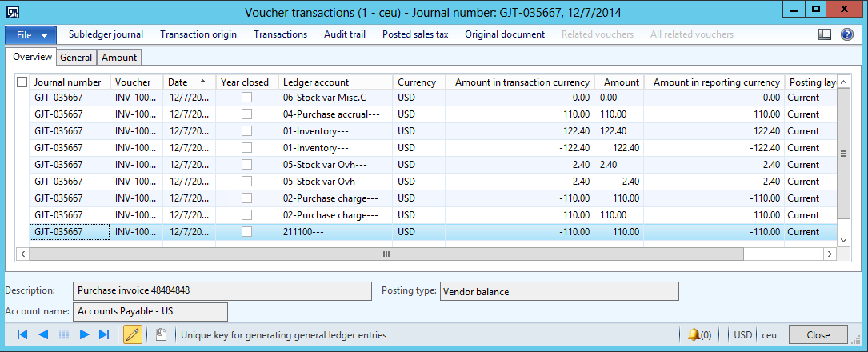The image size is (868, 352).
Task: Toggle Year closed checkbox in first row
Action: pos(247,98)
